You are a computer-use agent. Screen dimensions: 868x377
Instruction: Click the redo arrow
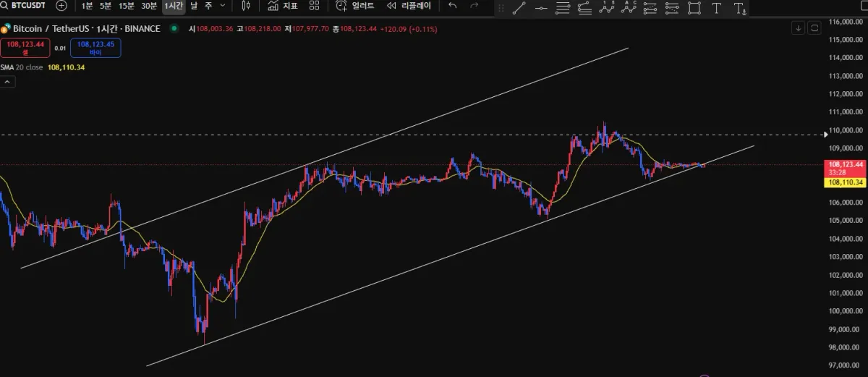(475, 6)
